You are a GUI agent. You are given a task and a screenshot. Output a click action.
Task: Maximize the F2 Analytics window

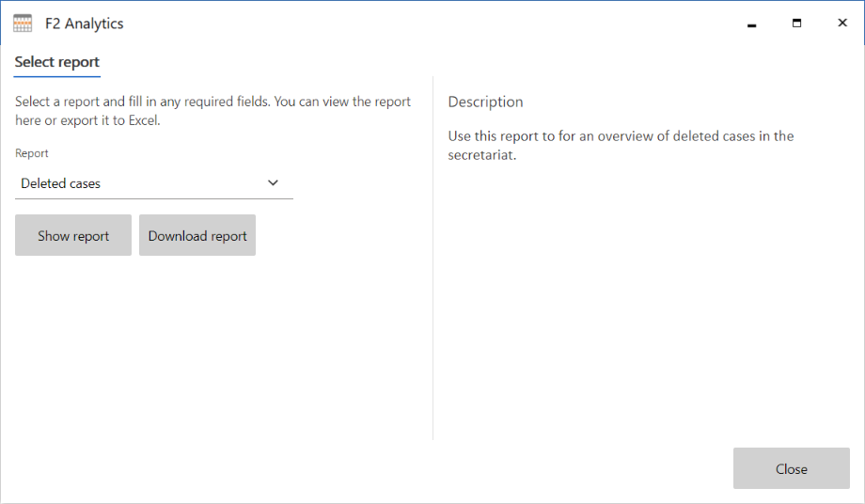796,24
